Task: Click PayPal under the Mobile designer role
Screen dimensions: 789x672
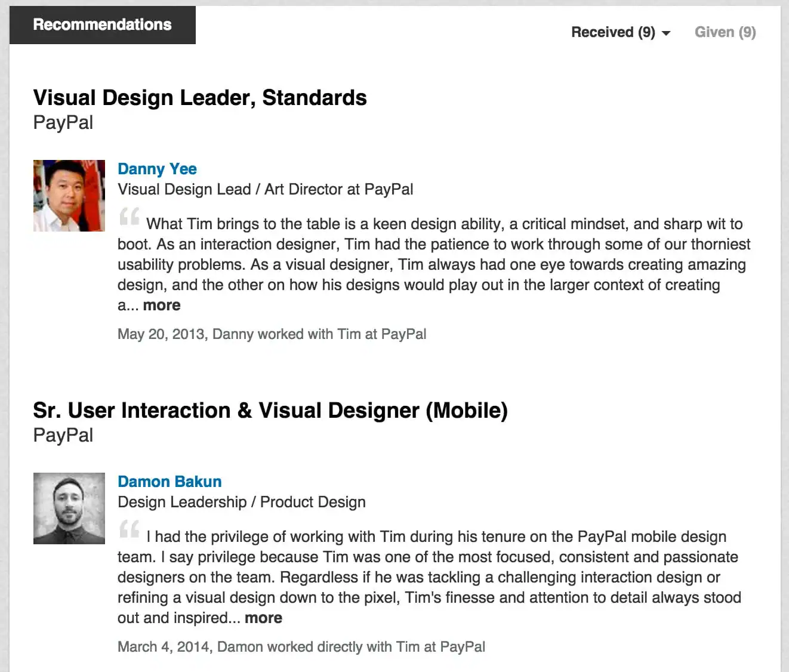Action: [x=63, y=435]
